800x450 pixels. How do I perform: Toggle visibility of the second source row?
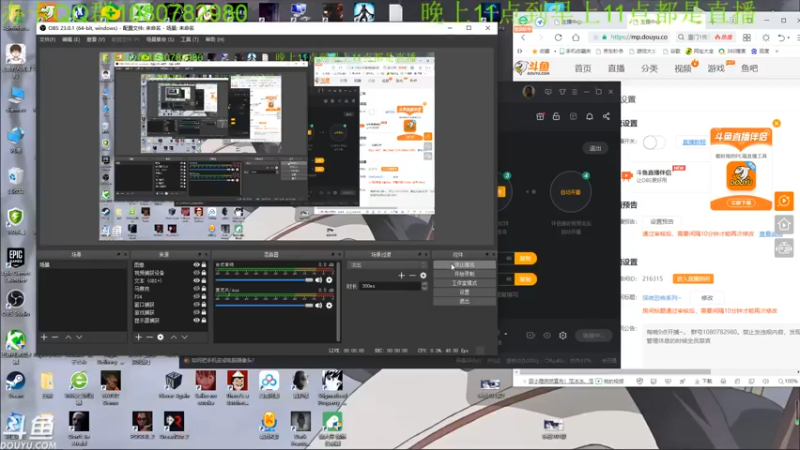coord(196,273)
